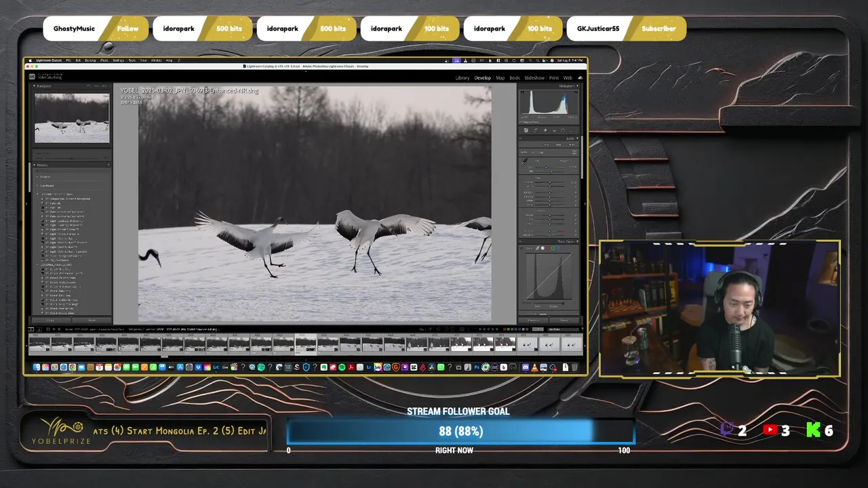Open the Settings menu
The width and height of the screenshot is (868, 488).
click(119, 60)
